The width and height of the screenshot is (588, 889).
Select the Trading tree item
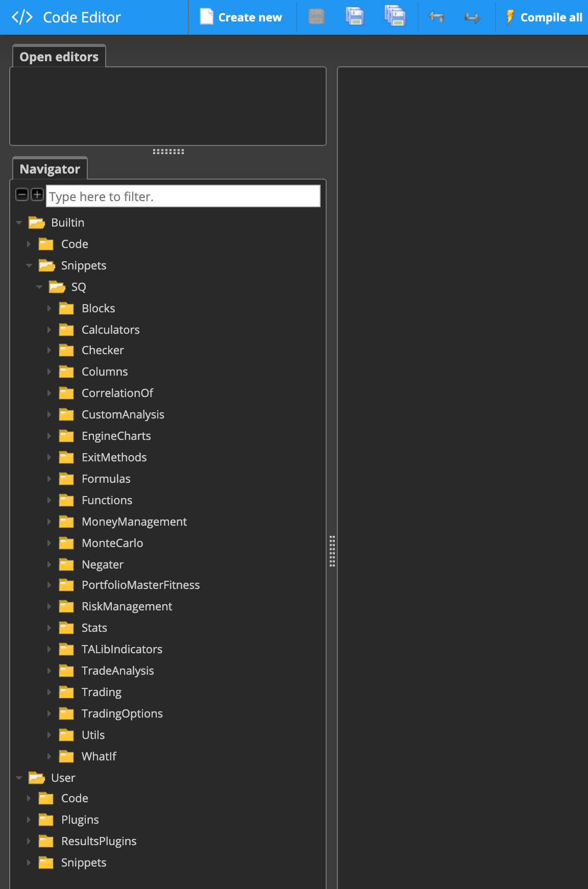102,692
